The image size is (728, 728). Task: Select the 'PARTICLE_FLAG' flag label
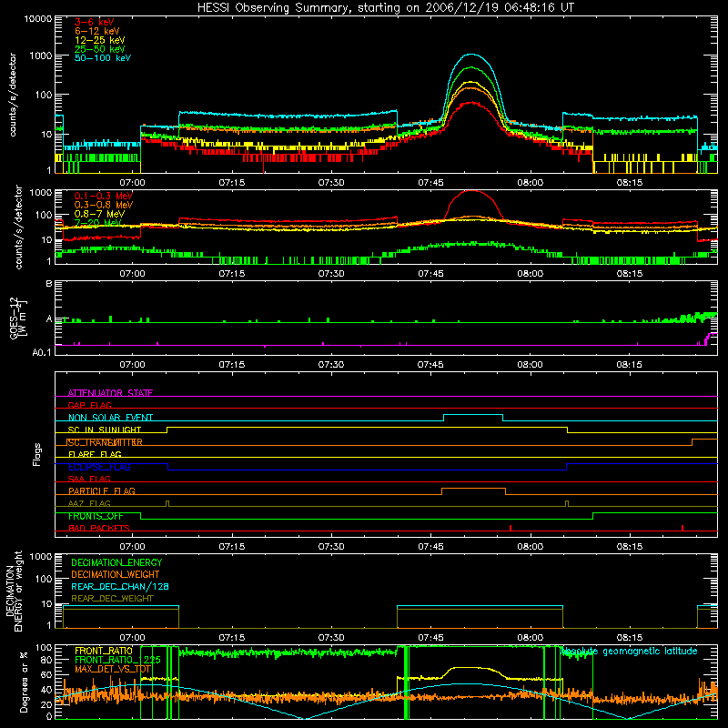click(102, 490)
